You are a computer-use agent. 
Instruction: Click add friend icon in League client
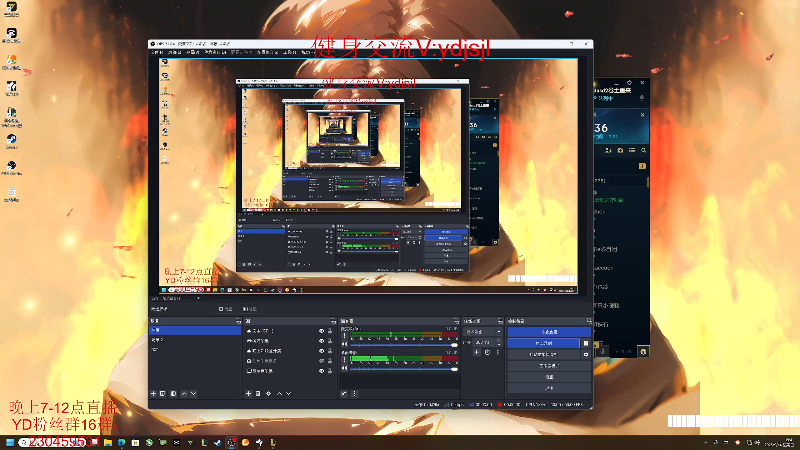[608, 151]
